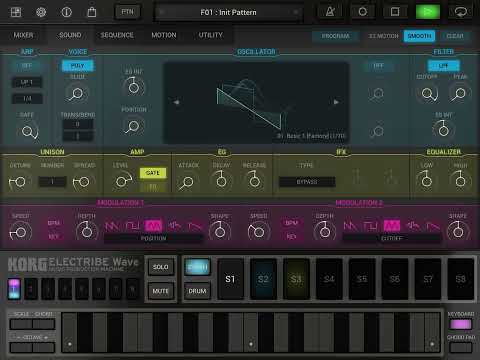Click the MUTE button
The width and height of the screenshot is (480, 360).
[160, 291]
